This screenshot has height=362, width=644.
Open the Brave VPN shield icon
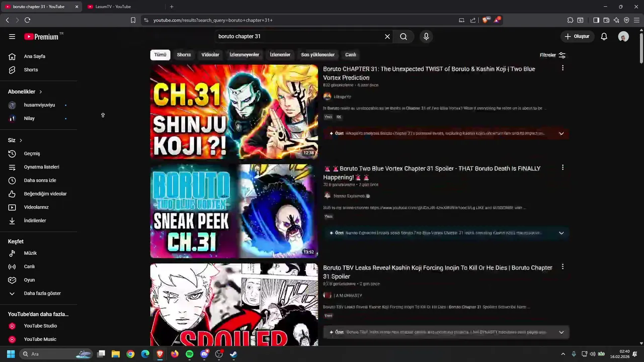(x=626, y=20)
